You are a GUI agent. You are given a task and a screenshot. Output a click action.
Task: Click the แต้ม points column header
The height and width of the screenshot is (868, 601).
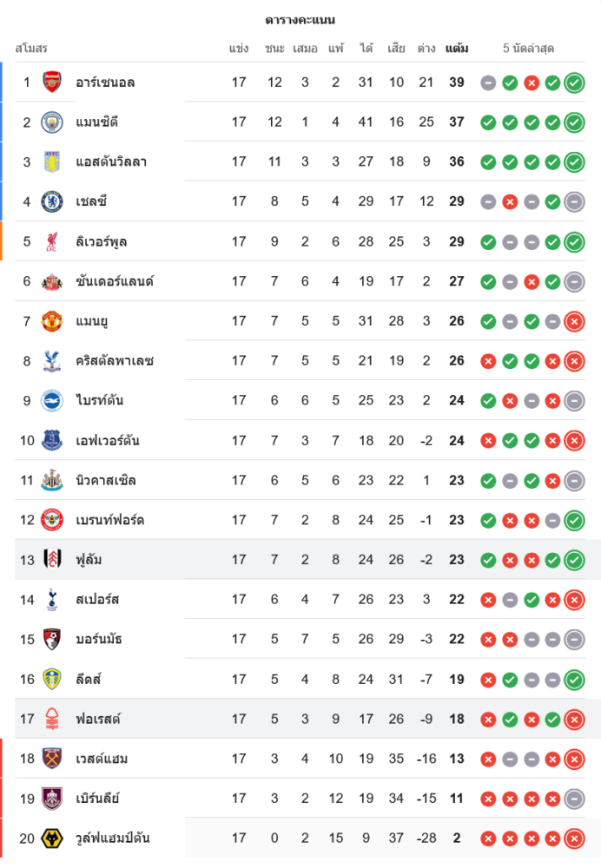click(x=457, y=48)
